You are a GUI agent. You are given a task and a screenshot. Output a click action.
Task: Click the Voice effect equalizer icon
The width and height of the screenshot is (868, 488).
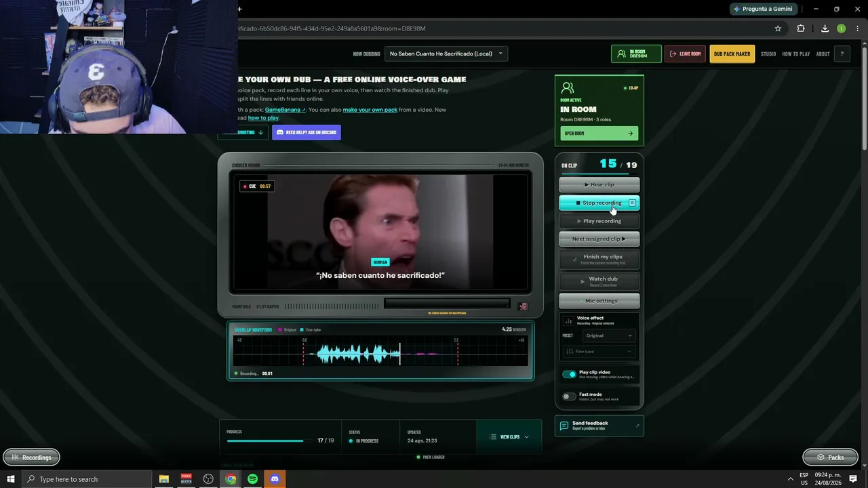pyautogui.click(x=568, y=320)
